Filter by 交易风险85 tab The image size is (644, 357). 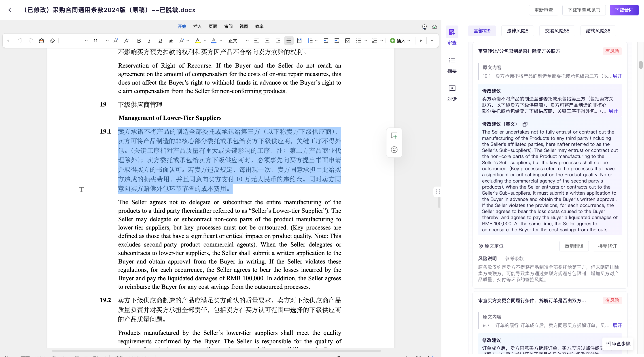point(557,31)
